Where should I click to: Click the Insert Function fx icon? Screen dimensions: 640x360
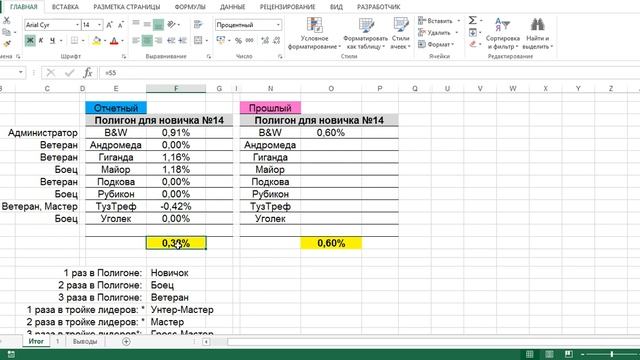[88, 73]
